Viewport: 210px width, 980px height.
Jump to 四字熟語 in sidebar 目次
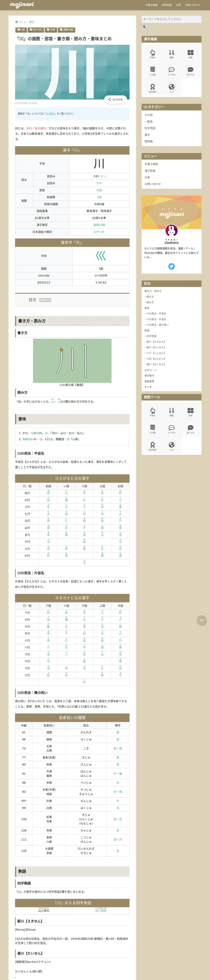click(x=151, y=336)
